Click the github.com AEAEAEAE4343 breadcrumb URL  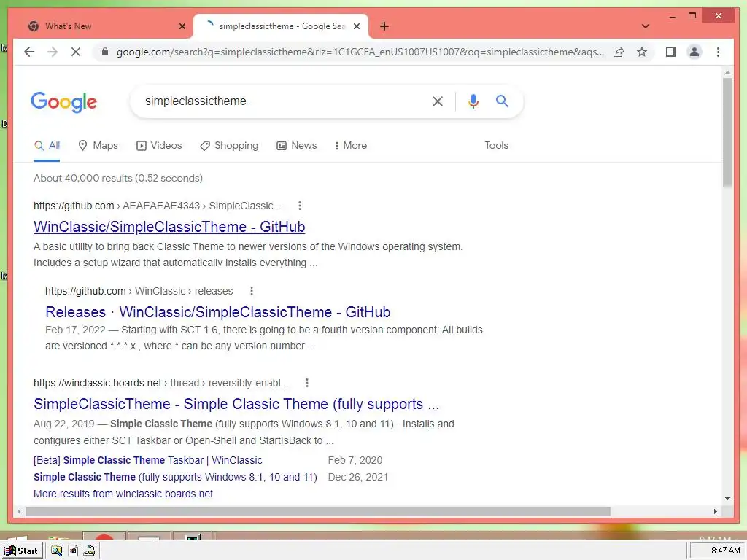tap(158, 206)
